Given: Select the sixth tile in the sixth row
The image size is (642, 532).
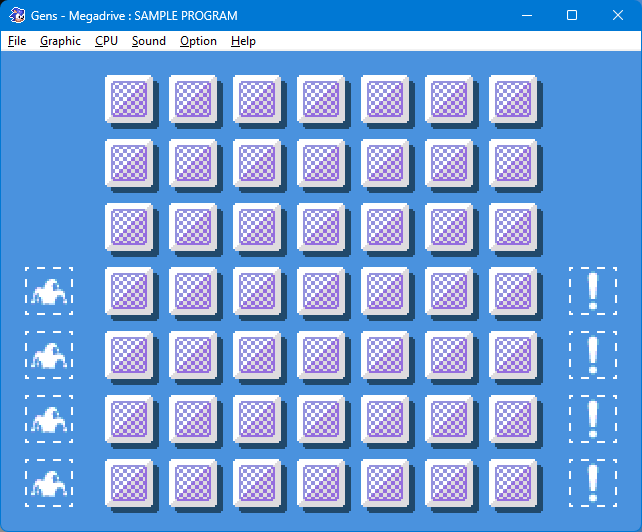Looking at the screenshot, I should click(x=449, y=419).
